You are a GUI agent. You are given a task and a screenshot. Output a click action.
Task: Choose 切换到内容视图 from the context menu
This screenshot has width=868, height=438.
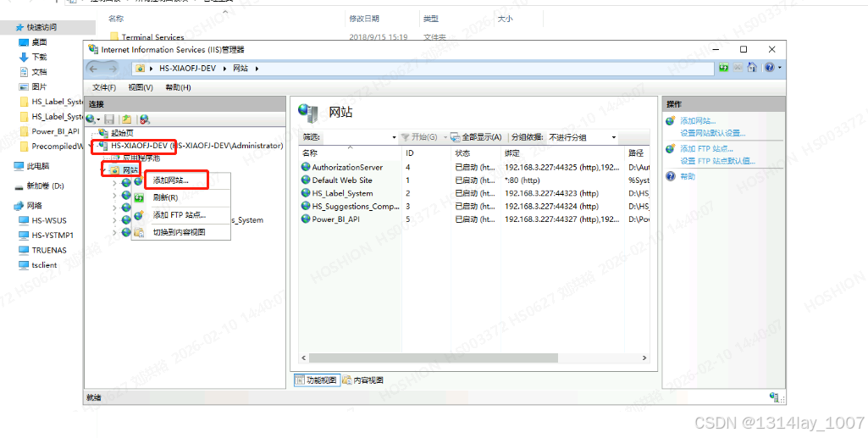tap(180, 232)
